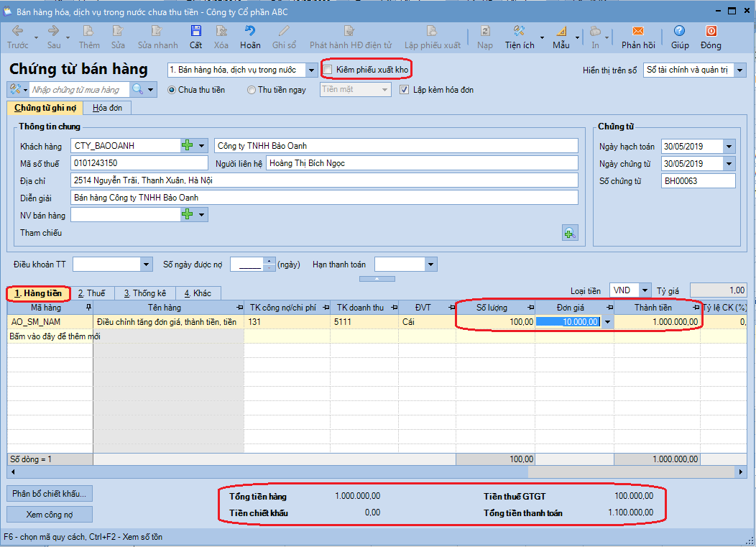The height and width of the screenshot is (547, 756).
Task: Open the 1. Hàng tiền tab
Action: (x=38, y=293)
